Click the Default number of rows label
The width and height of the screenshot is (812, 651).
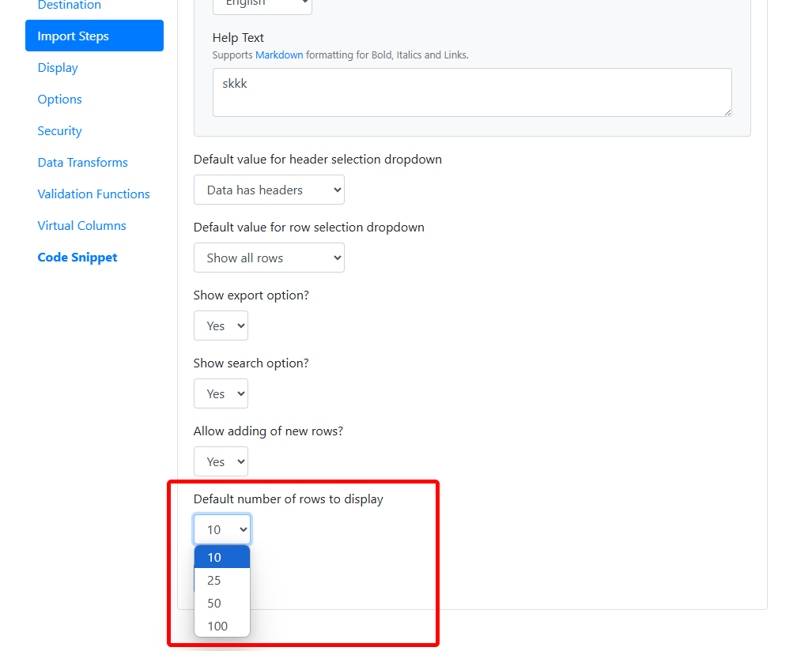coord(289,499)
